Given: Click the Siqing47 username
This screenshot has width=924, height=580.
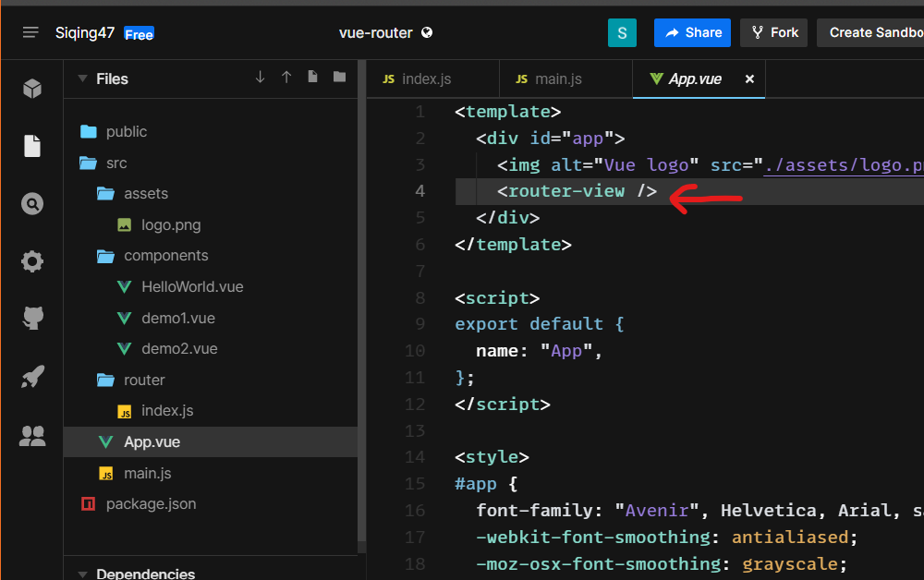Looking at the screenshot, I should click(x=85, y=33).
